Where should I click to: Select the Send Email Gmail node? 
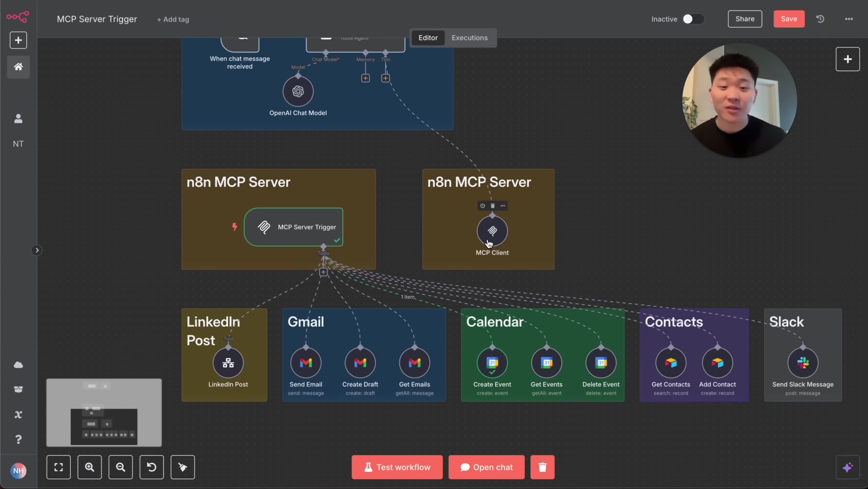point(306,363)
